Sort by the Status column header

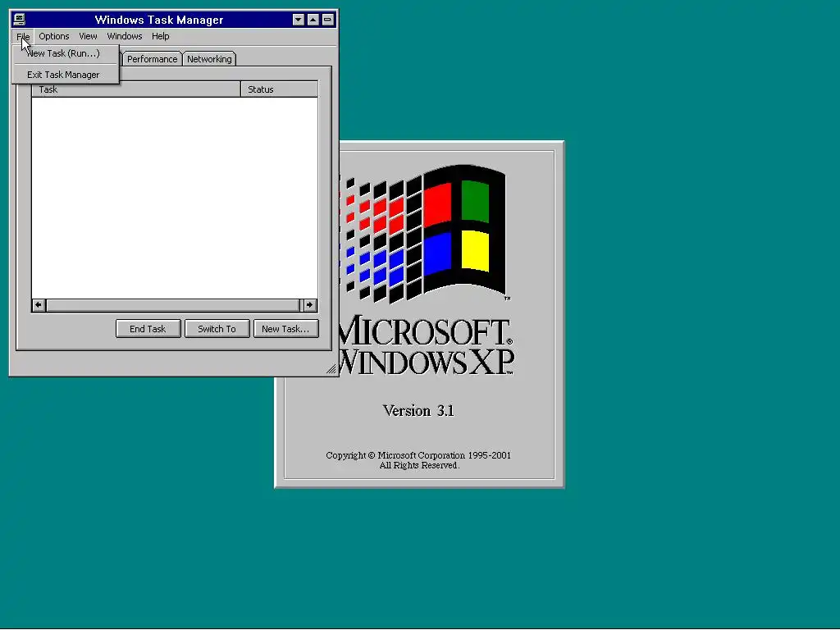tap(279, 89)
